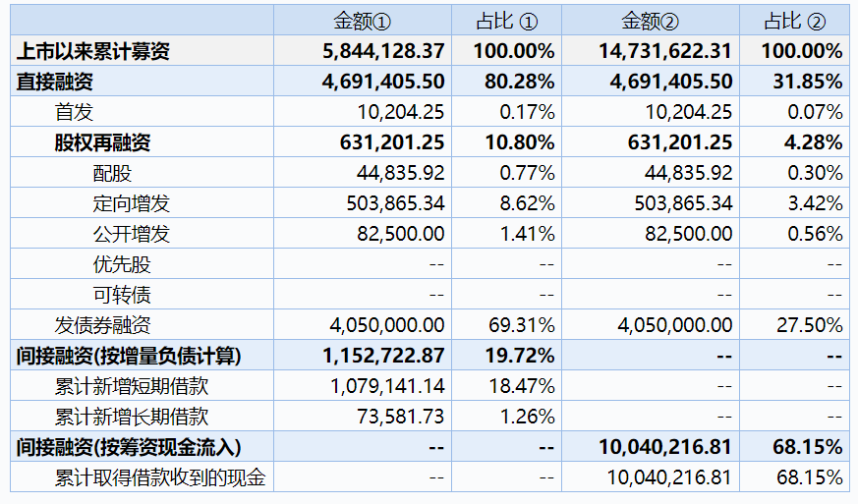Click the 8.62% cell
The width and height of the screenshot is (858, 504).
(528, 203)
